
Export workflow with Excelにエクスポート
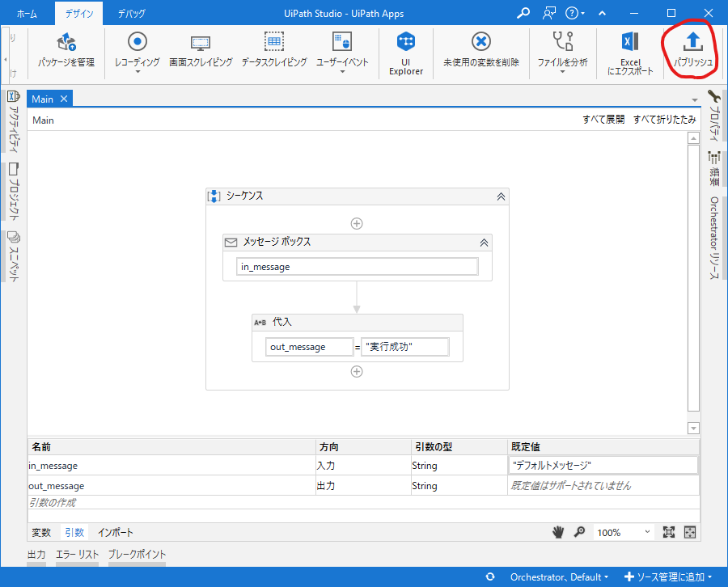[630, 53]
